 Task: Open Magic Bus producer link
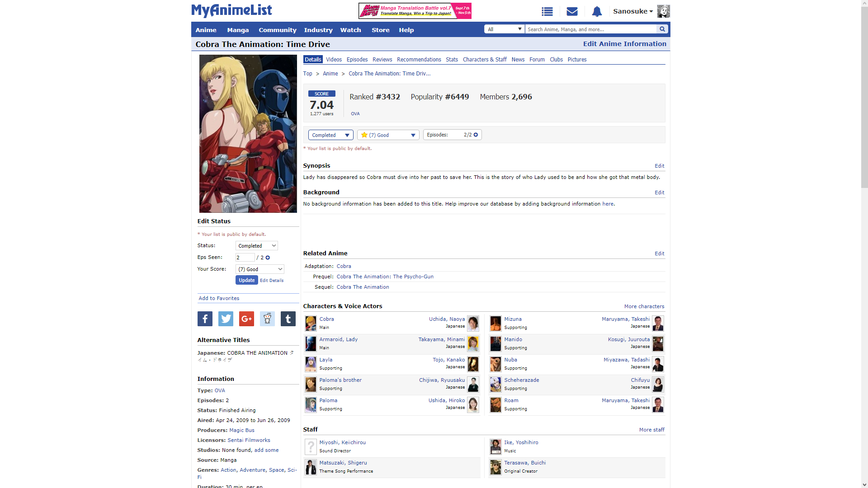[x=242, y=430]
